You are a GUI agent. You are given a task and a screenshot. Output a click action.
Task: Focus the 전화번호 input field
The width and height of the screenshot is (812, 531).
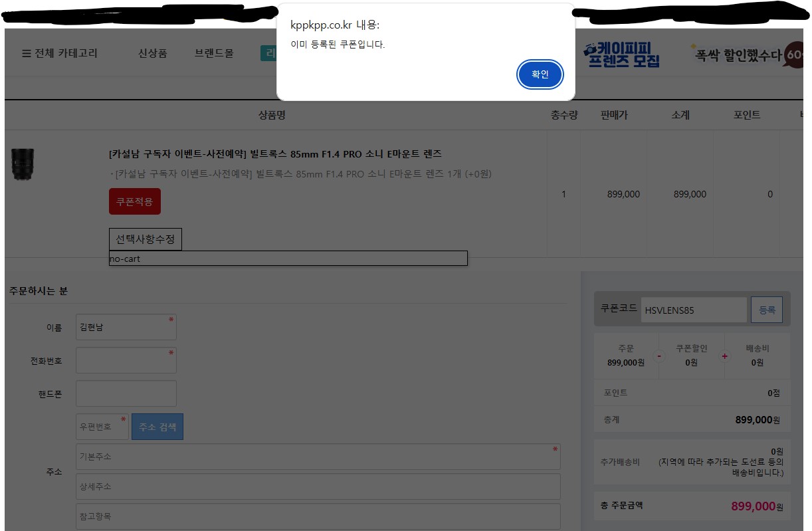(126, 360)
